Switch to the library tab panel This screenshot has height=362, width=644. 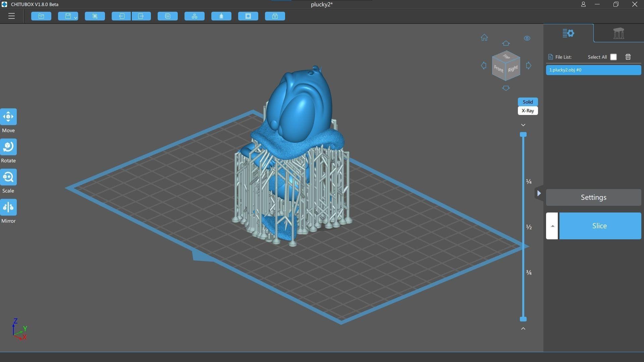point(619,33)
